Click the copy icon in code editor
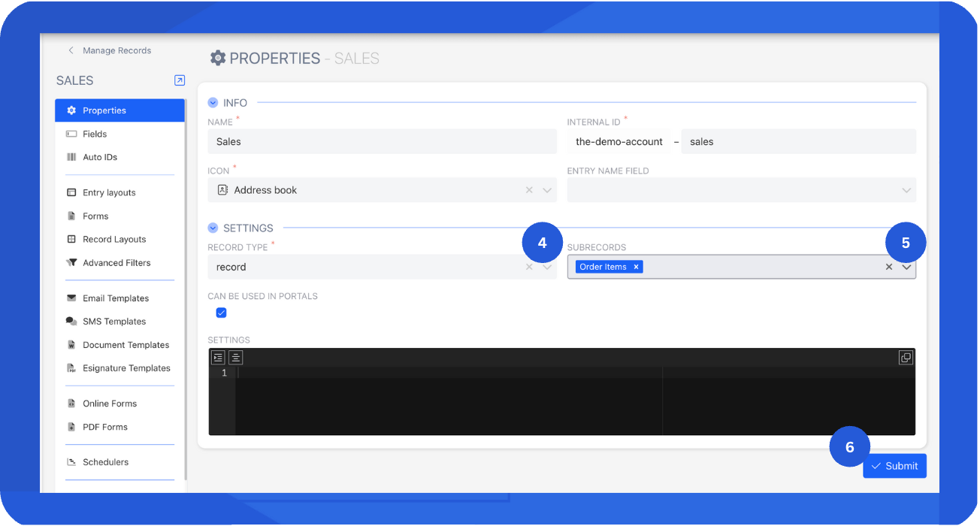Viewport: 980px width, 529px height. pos(906,358)
